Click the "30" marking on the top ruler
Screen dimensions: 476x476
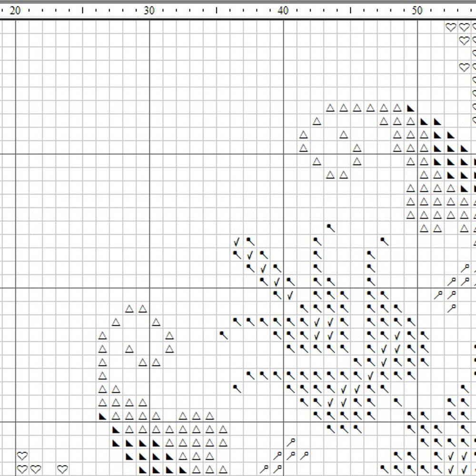tap(149, 10)
